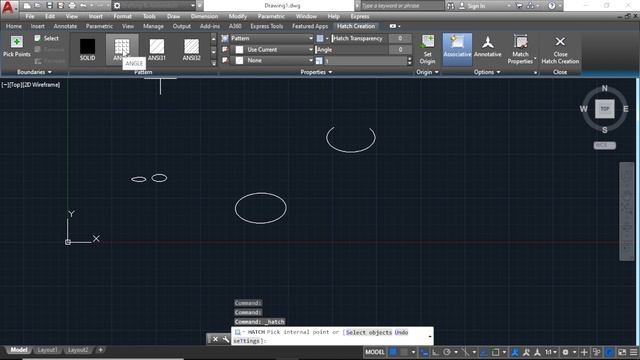Click the Match Properties icon
Viewport: 640px width, 360px height.
(520, 42)
